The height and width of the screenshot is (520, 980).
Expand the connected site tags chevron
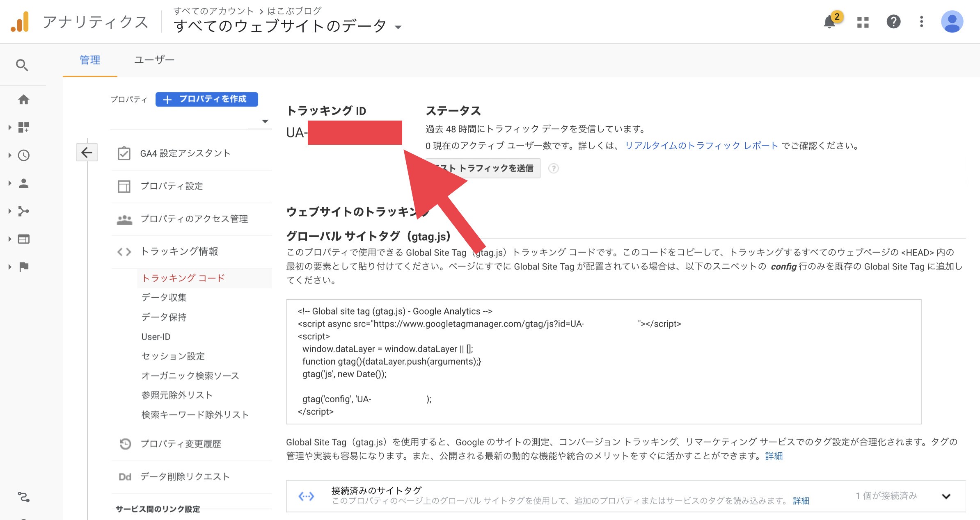946,496
